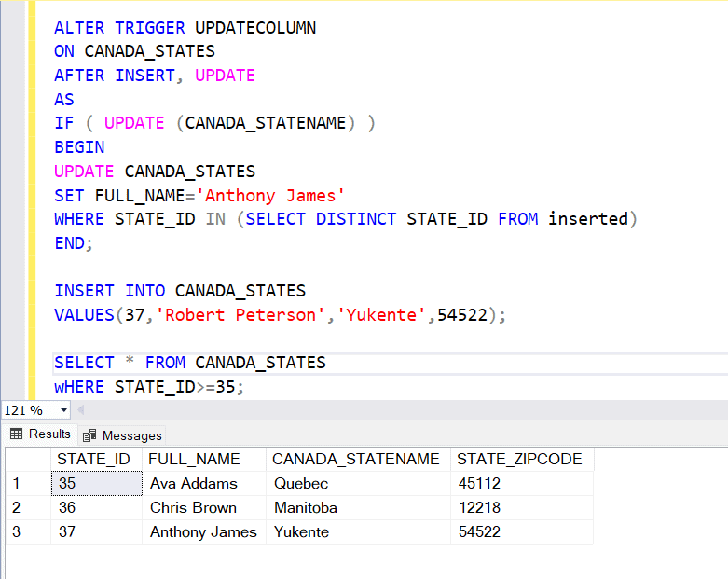Image resolution: width=728 pixels, height=579 pixels.
Task: Select the cell with STATE_ID 35
Action: click(x=97, y=483)
